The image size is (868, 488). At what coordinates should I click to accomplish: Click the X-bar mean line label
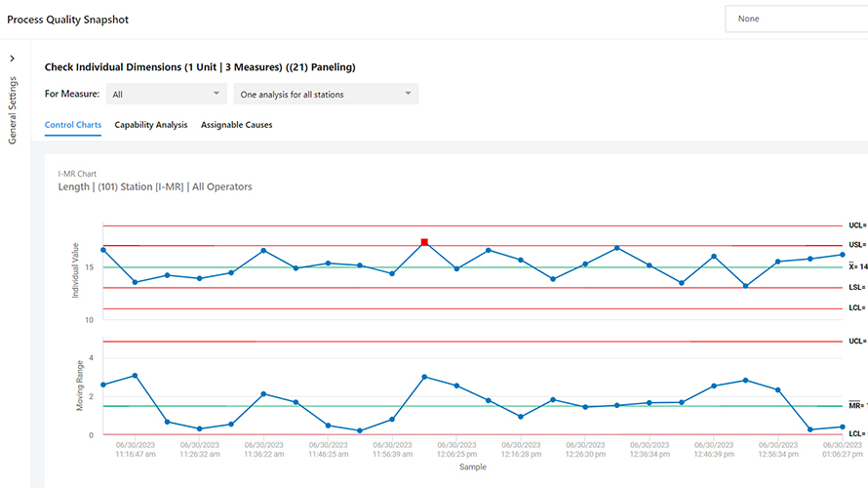coord(856,266)
